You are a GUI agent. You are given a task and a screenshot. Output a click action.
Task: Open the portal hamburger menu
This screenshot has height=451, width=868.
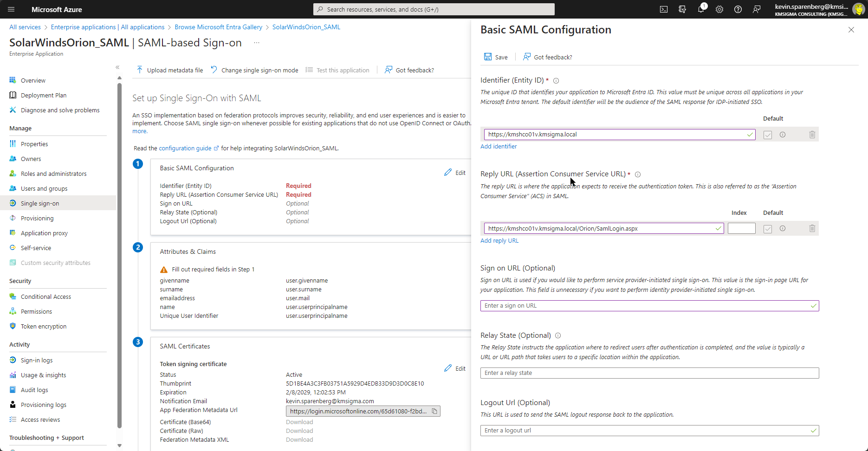click(x=12, y=9)
